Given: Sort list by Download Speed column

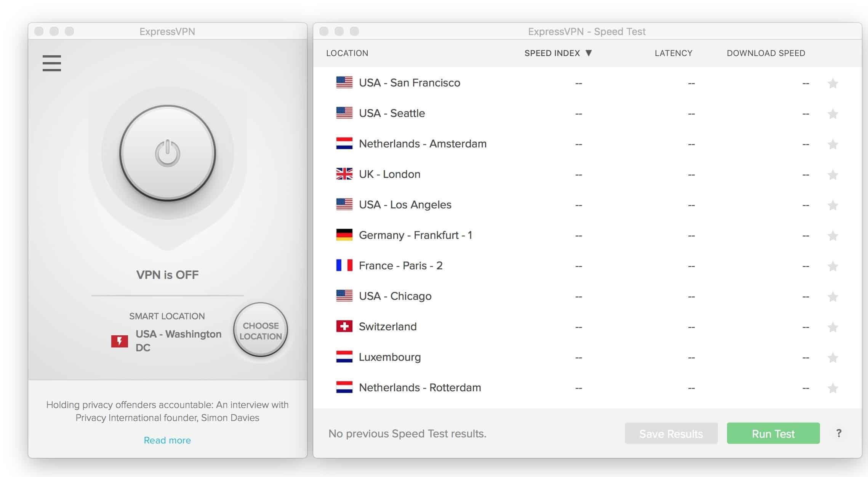Looking at the screenshot, I should pos(766,53).
